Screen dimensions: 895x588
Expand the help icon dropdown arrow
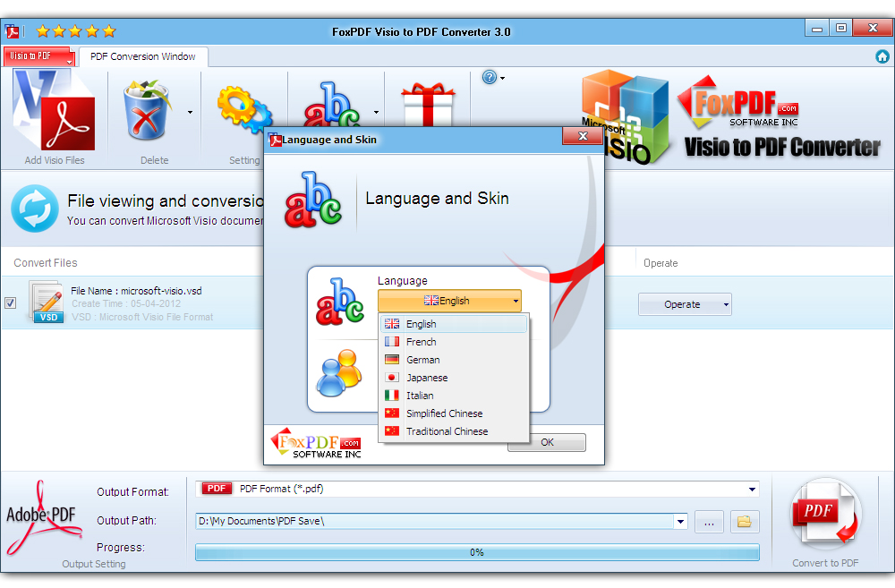(502, 78)
